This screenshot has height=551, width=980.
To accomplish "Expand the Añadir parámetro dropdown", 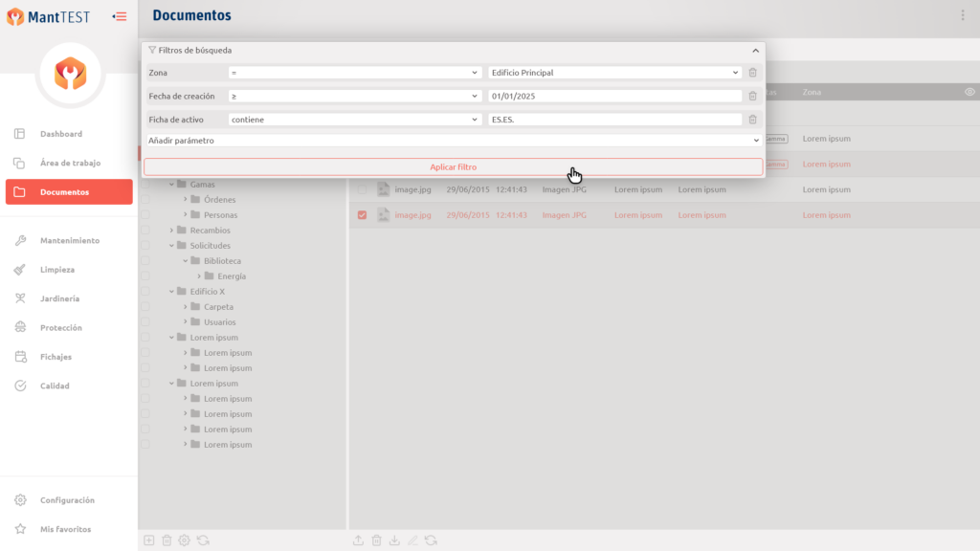I will coord(453,141).
